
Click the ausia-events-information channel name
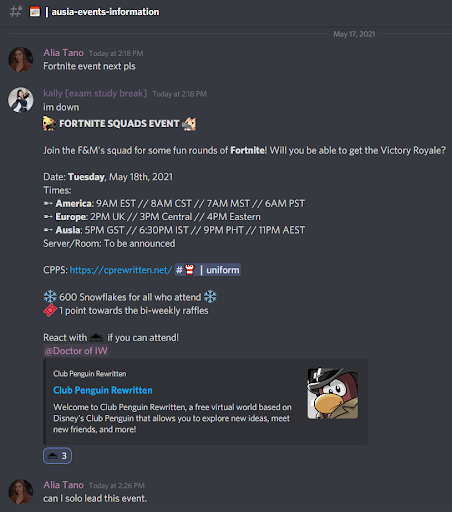pos(105,12)
